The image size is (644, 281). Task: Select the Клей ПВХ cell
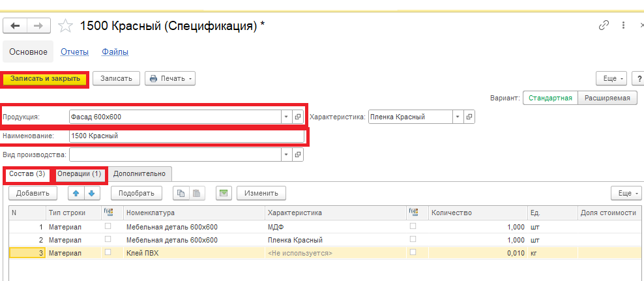tap(194, 253)
